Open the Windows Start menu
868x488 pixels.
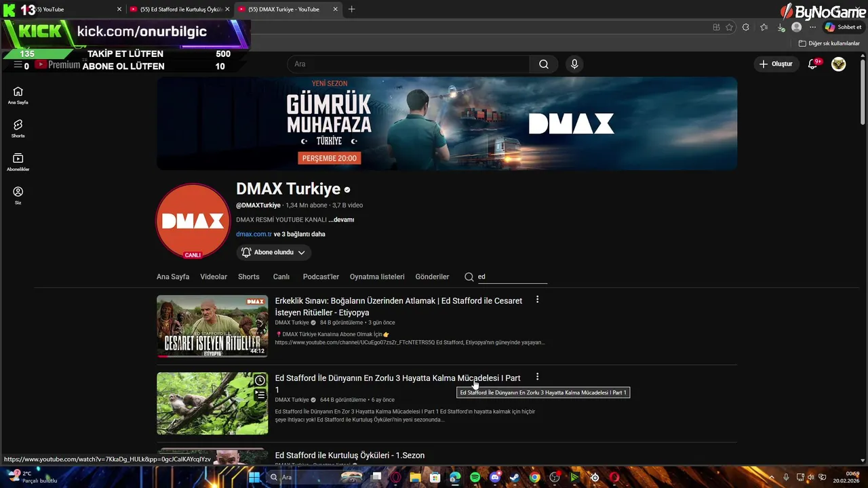(254, 477)
